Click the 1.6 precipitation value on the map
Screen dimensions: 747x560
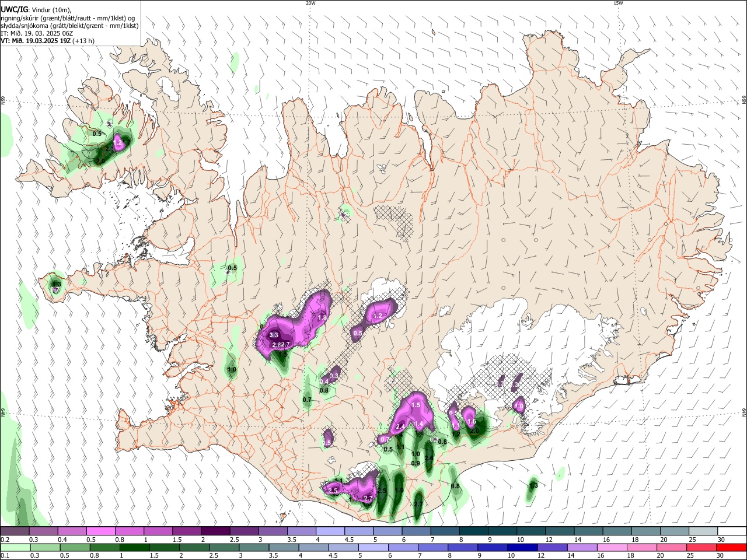pos(472,422)
